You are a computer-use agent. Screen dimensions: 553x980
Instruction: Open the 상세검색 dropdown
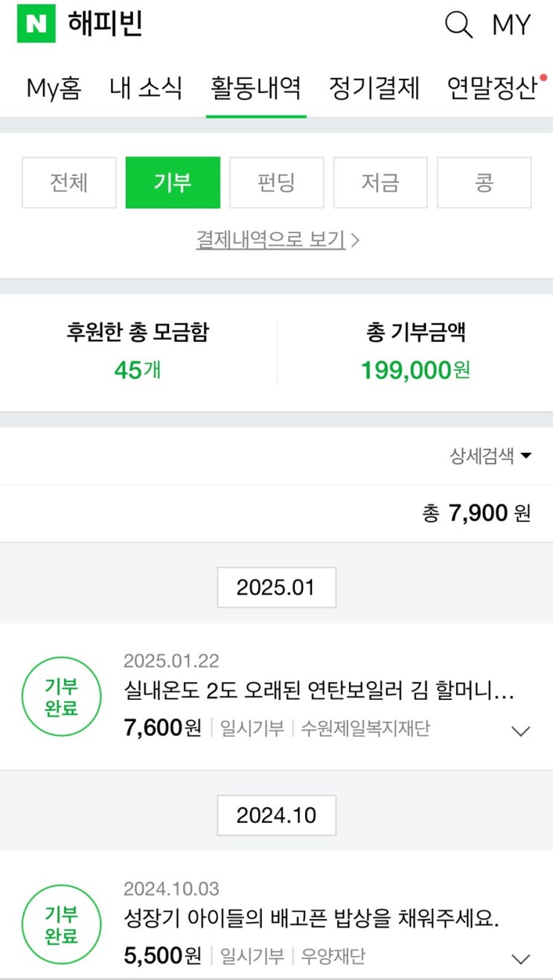[490, 456]
